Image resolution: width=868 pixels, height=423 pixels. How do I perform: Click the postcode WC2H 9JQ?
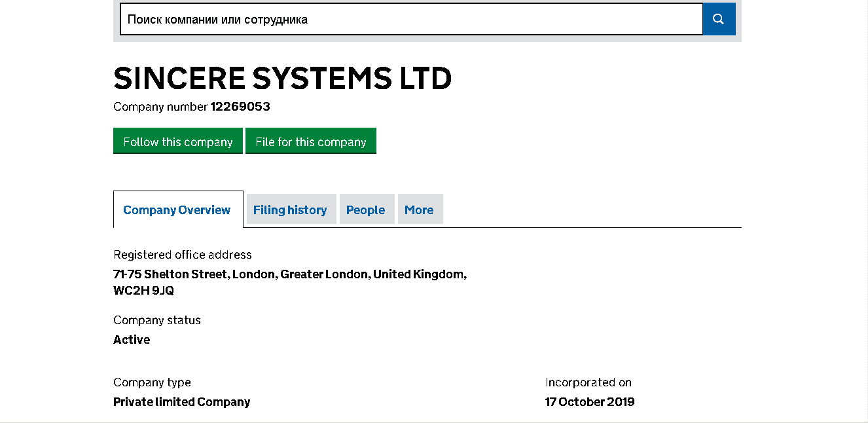pos(143,291)
